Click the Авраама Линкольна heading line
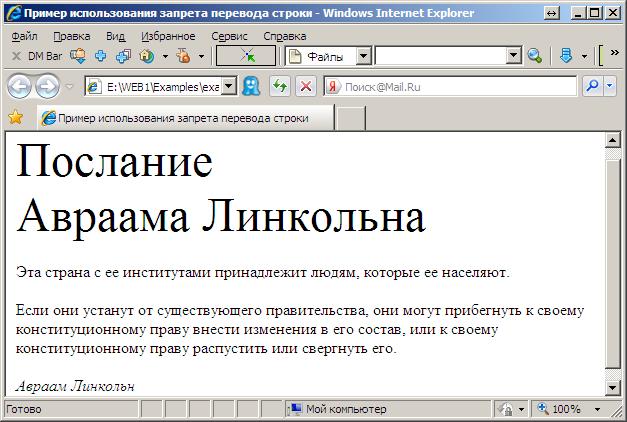 coord(221,218)
